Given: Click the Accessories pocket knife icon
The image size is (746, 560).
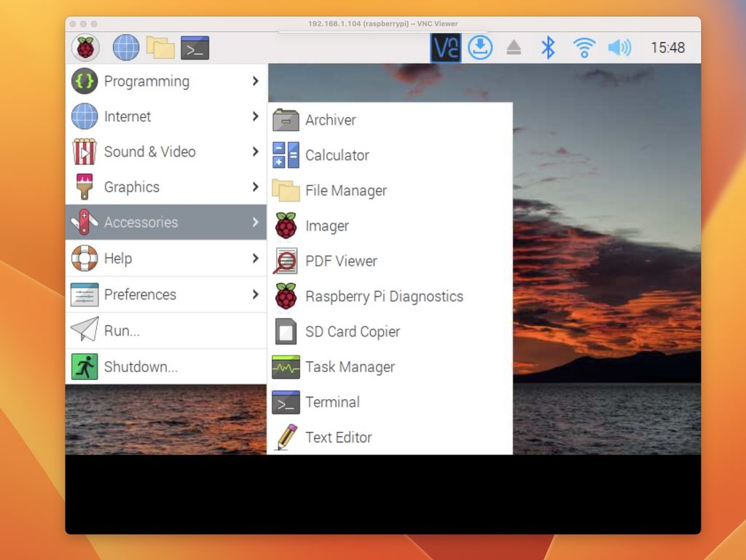Looking at the screenshot, I should coord(85,222).
